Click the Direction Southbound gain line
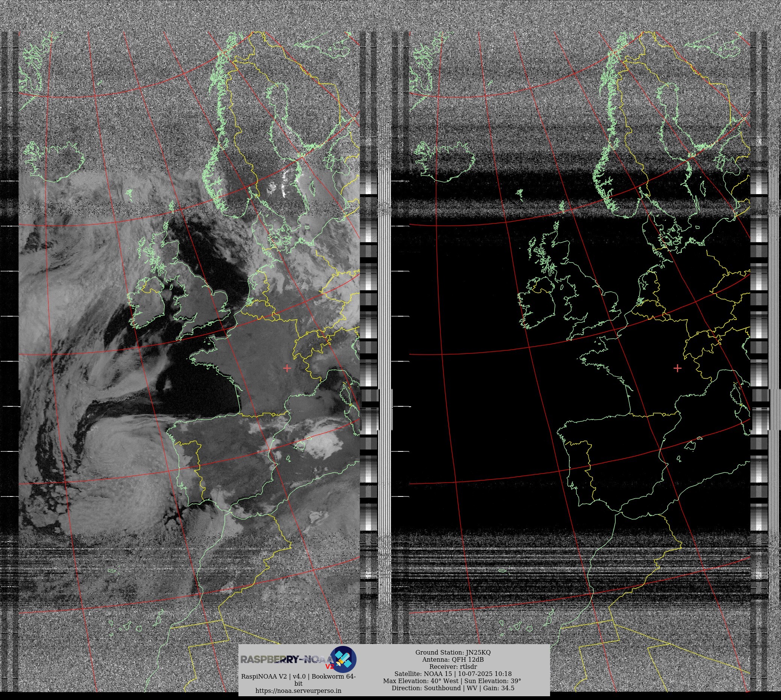 point(452,688)
